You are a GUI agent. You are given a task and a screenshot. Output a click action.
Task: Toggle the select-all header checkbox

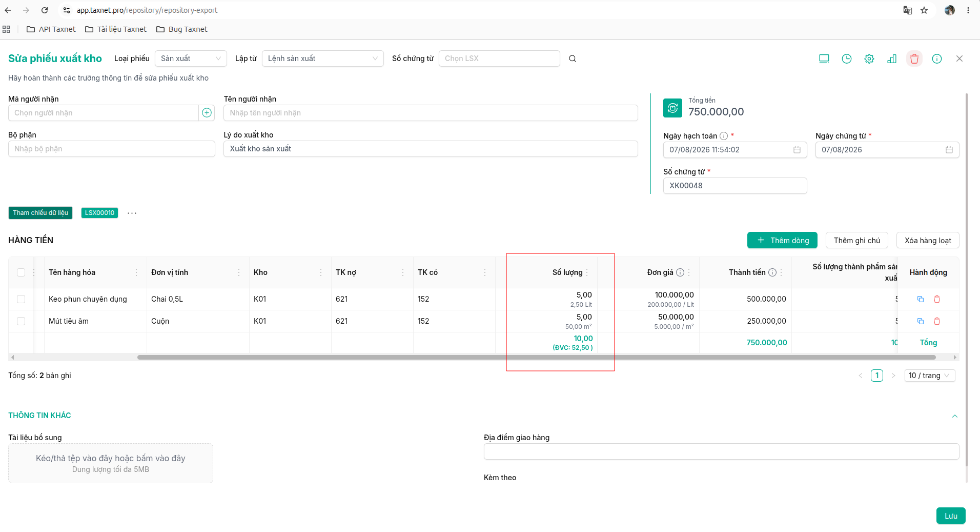pos(21,272)
